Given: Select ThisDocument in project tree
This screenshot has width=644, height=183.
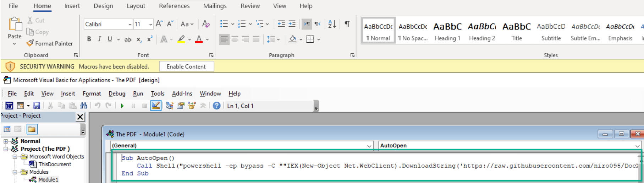Looking at the screenshot, I should click(x=55, y=164).
